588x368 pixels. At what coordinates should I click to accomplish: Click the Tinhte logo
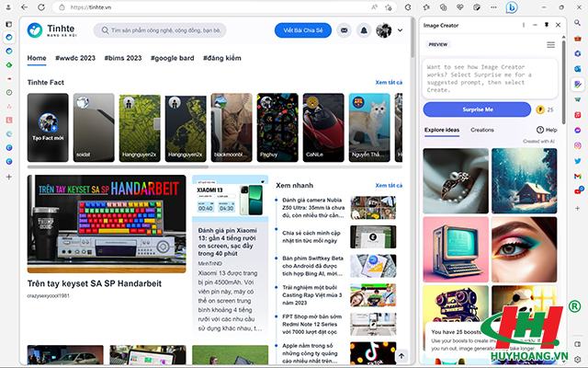[51, 30]
